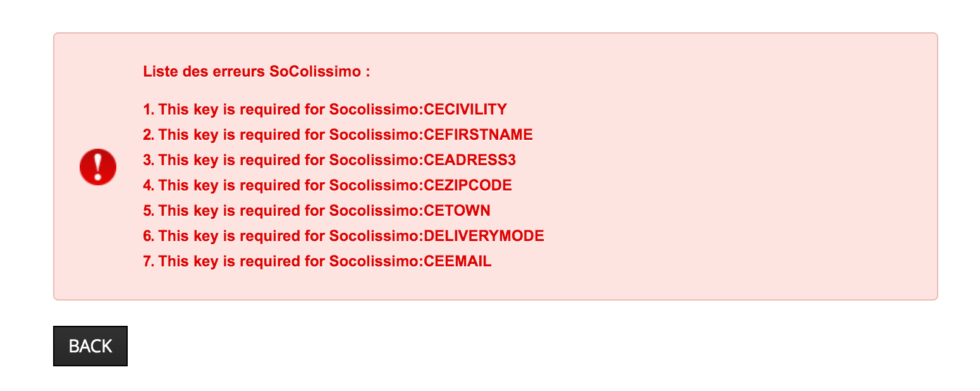980x391 pixels.
Task: Click the CEFIRSTNAME required key message
Action: click(338, 135)
